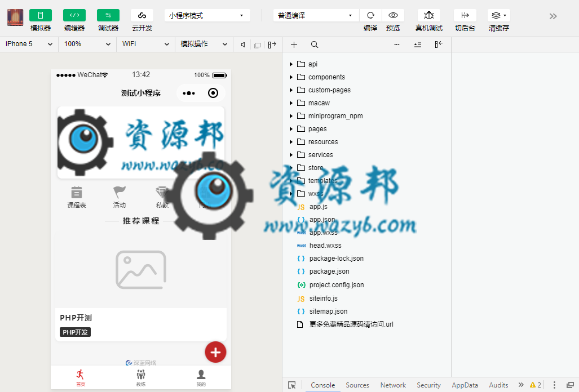Open the iPhone 5 device dropdown

[29, 44]
